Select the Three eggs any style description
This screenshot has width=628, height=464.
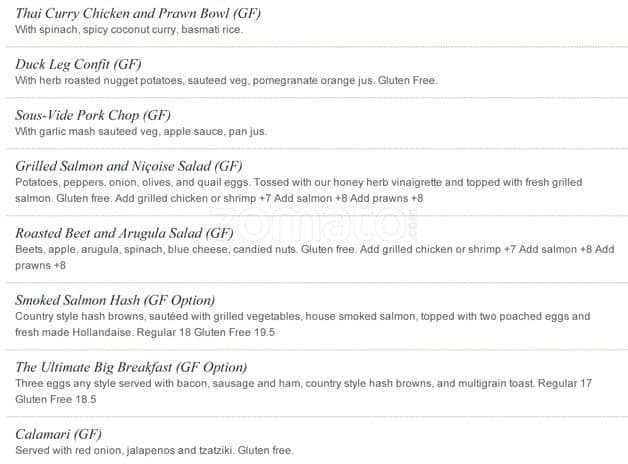(x=270, y=384)
